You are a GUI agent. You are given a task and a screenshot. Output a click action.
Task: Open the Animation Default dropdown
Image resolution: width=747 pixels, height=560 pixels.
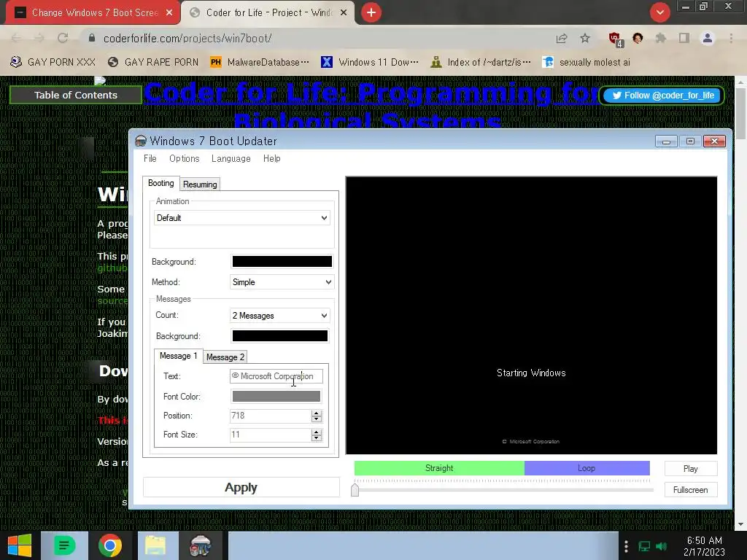[242, 218]
